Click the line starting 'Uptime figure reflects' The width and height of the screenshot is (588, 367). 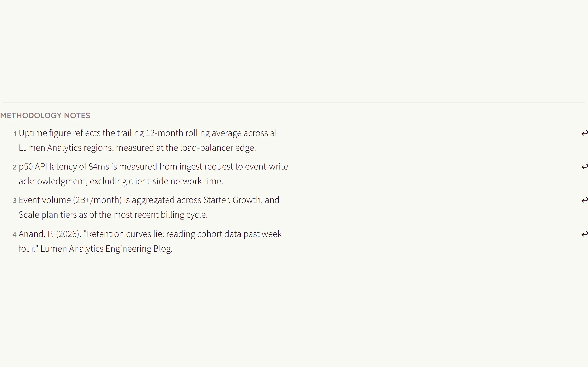149,133
